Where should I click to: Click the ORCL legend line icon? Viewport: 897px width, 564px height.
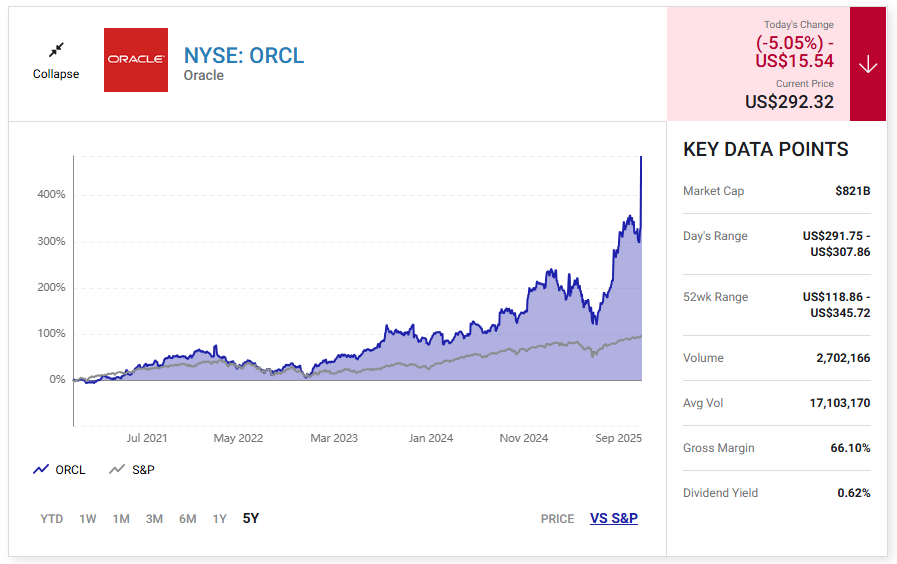coord(41,470)
